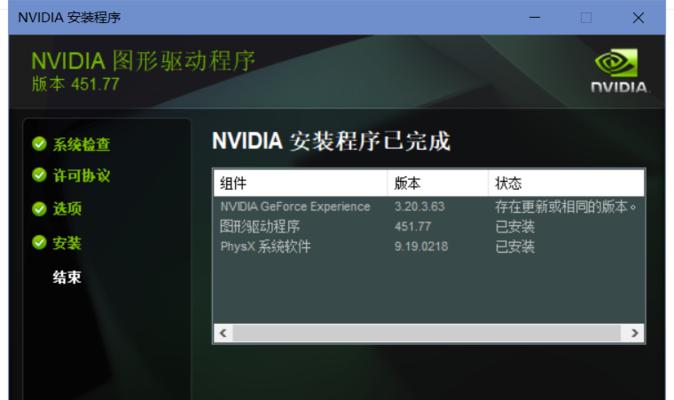The image size is (674, 400).
Task: Click status 存在更新或相同的版本
Action: (566, 207)
